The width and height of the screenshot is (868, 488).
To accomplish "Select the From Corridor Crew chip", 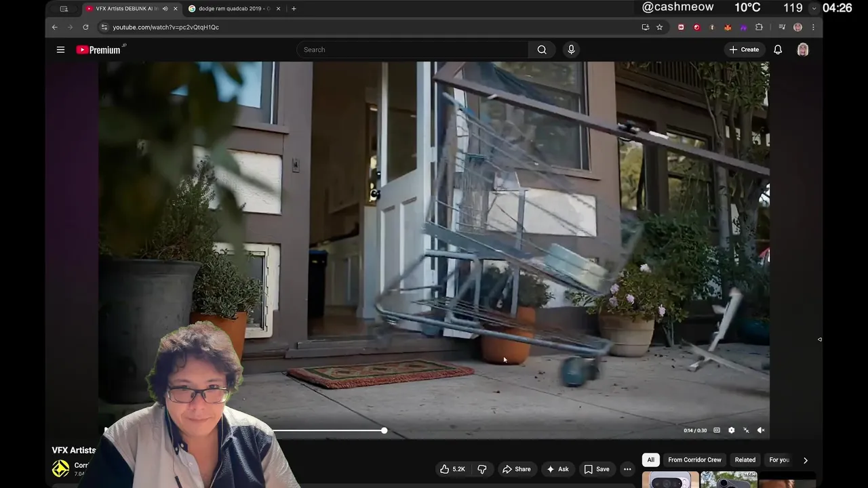I will 694,460.
